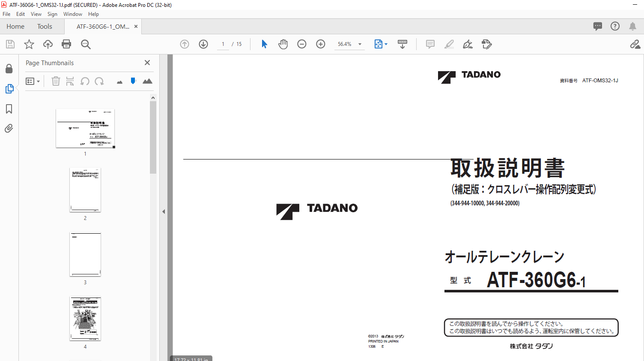
Task: Rotate page clockwise icon
Action: [x=99, y=81]
